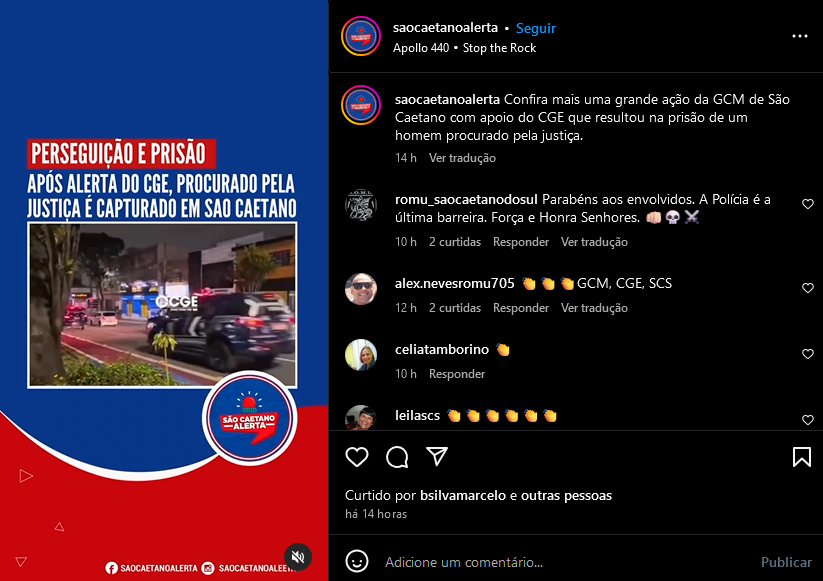Open the emoji picker smiley icon

point(357,562)
